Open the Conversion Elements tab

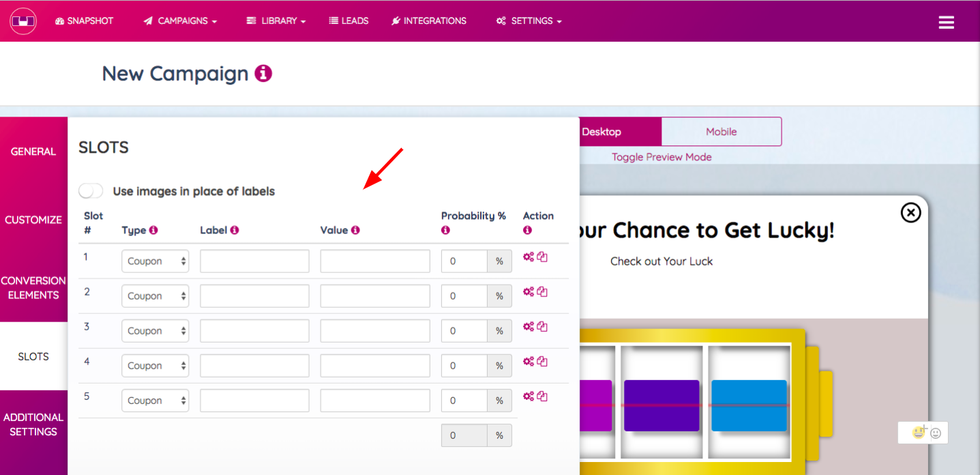tap(33, 288)
